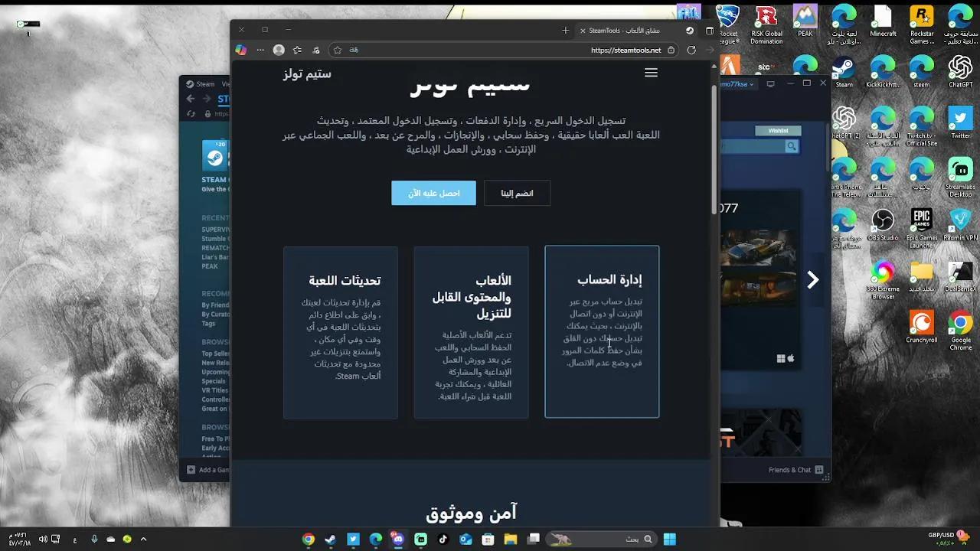
Task: Open Steam menu in Steam window
Action: click(202, 84)
